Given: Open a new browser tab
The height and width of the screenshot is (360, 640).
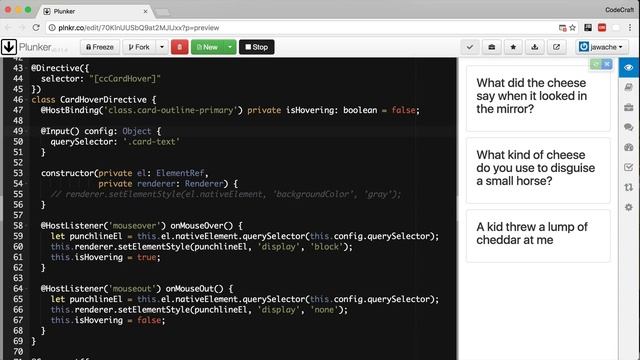Looking at the screenshot, I should (163, 12).
